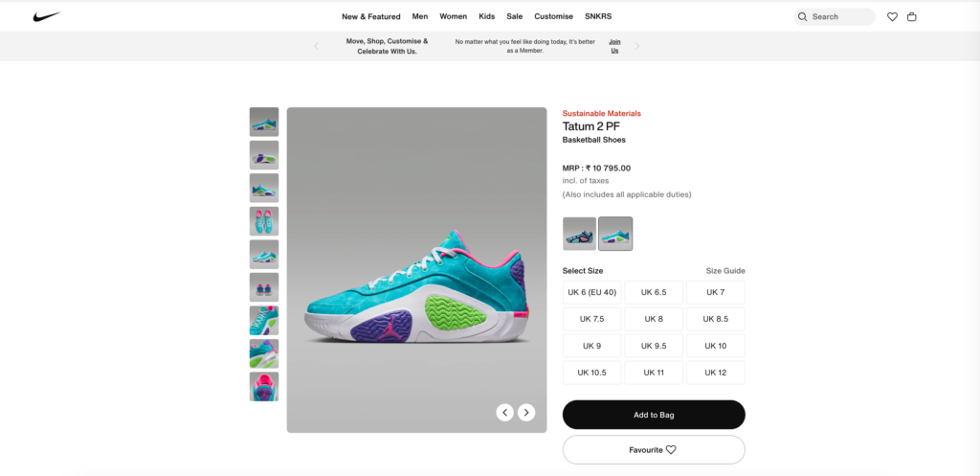Open the Sale menu
Viewport: 980px width, 476px height.
point(515,16)
